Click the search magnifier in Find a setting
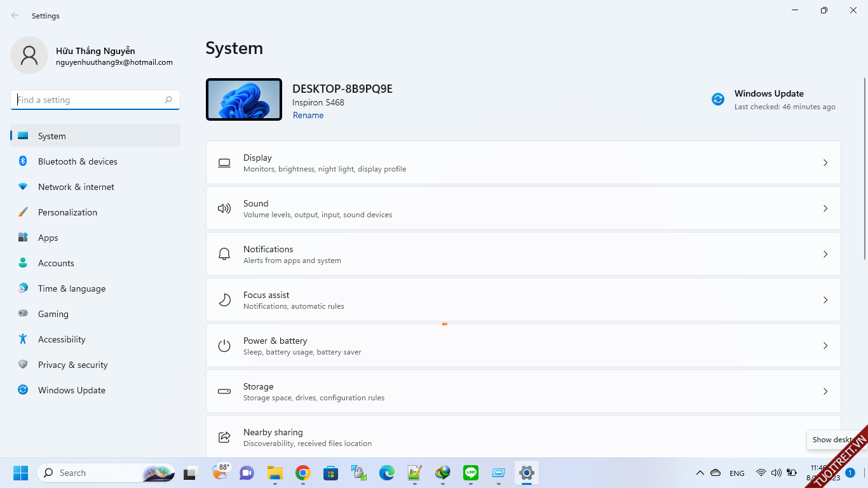The height and width of the screenshot is (488, 868). click(x=168, y=100)
